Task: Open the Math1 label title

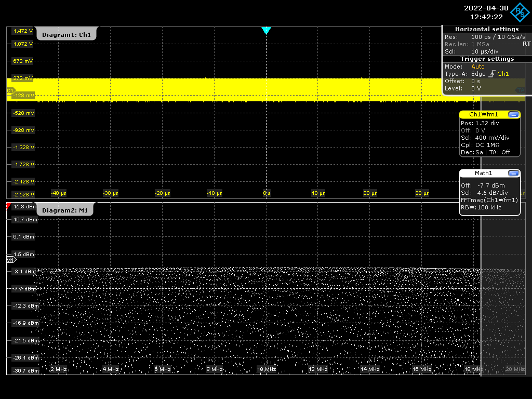Action: [x=483, y=173]
